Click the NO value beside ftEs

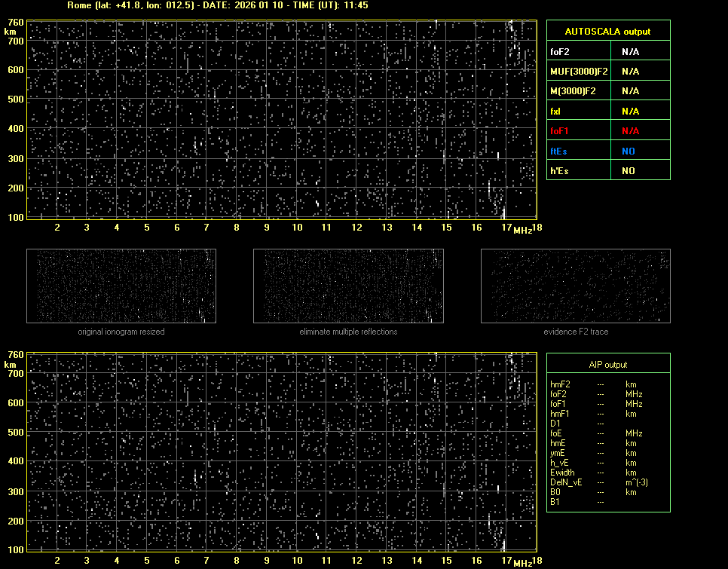point(629,151)
